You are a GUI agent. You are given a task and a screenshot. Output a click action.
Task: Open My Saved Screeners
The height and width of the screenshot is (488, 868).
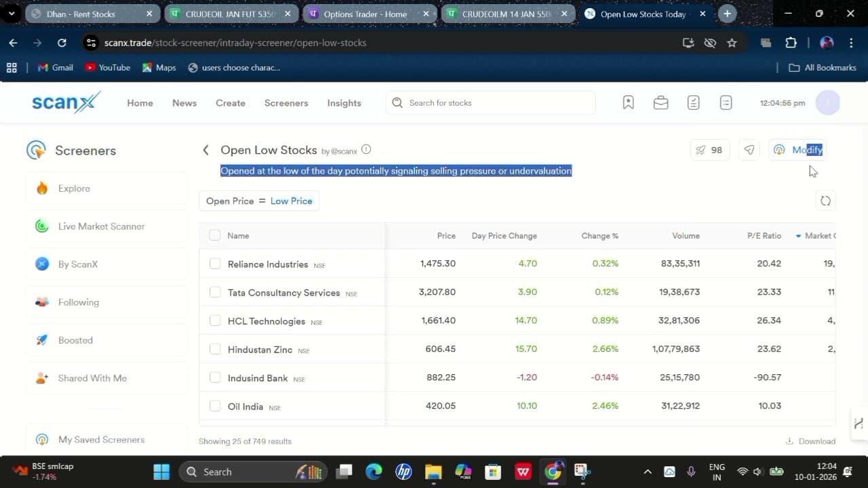pyautogui.click(x=106, y=439)
